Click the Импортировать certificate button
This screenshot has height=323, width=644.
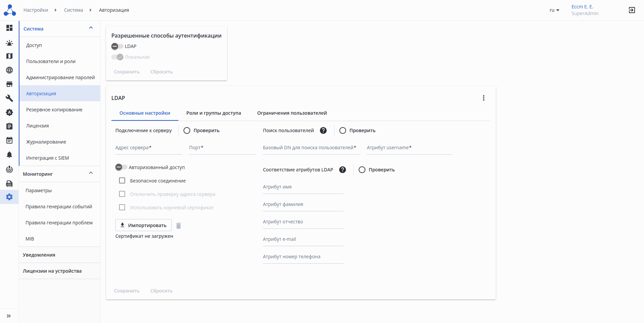pos(144,225)
